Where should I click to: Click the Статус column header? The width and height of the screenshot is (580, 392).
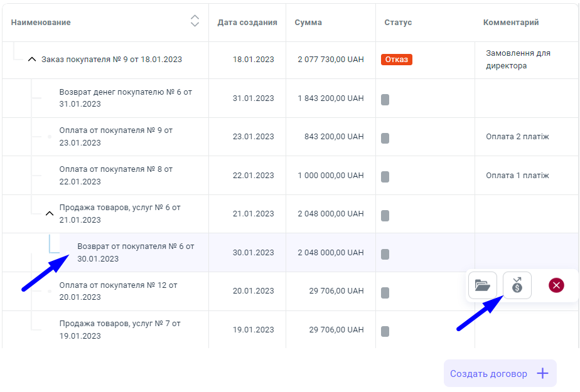(398, 23)
